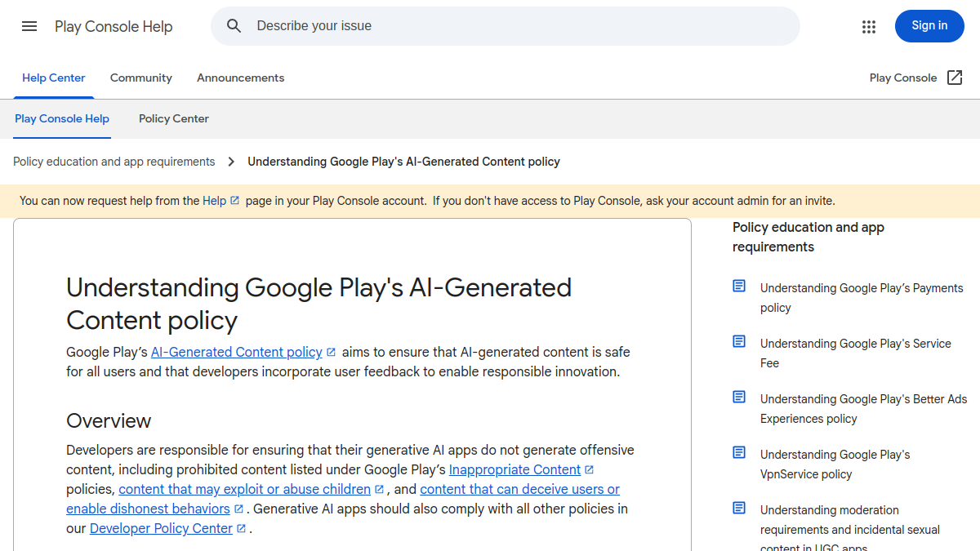Click external icon after AI-Generated Content policy
Viewport: 980px width, 551px height.
click(331, 353)
